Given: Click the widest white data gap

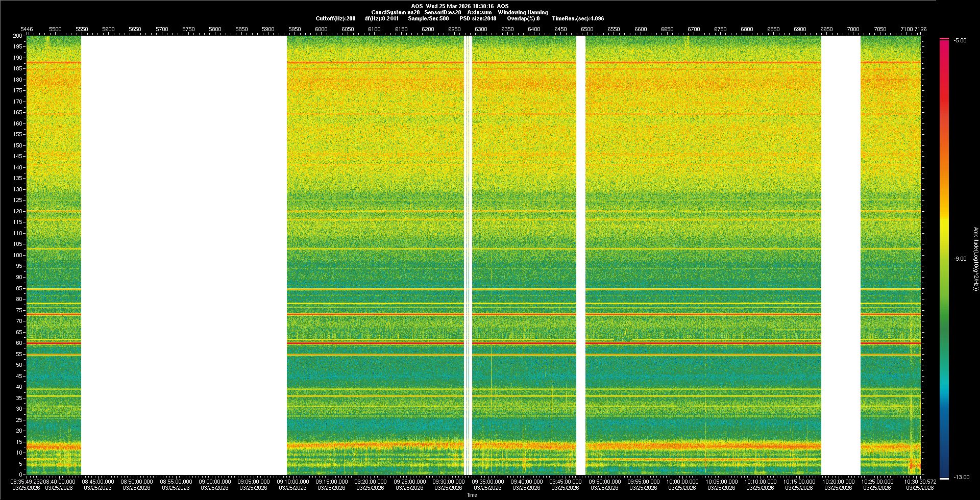Looking at the screenshot, I should (184, 255).
